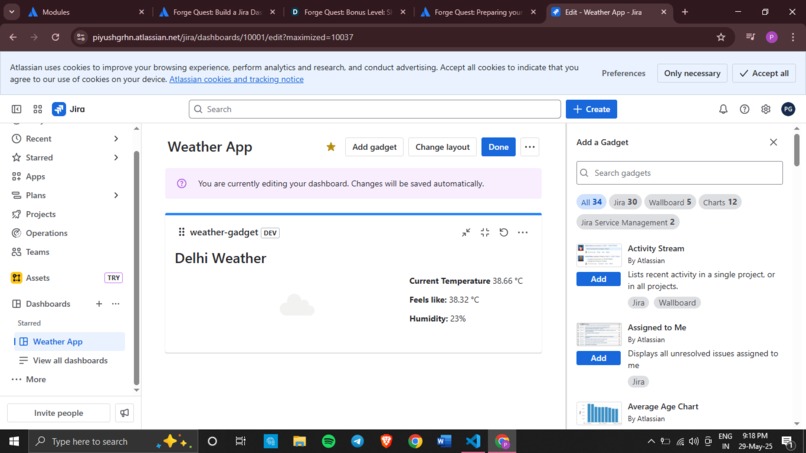Filter gadgets by Jira Service Management
Image resolution: width=806 pixels, height=453 pixels.
click(628, 222)
